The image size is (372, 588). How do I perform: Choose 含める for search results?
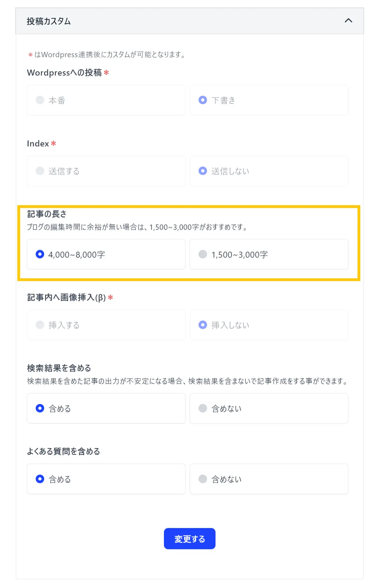click(40, 409)
